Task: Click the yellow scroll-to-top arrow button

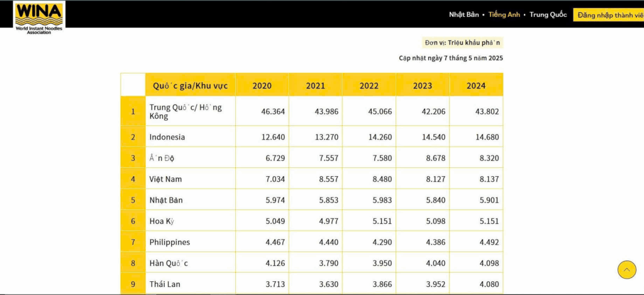Action: (x=626, y=270)
